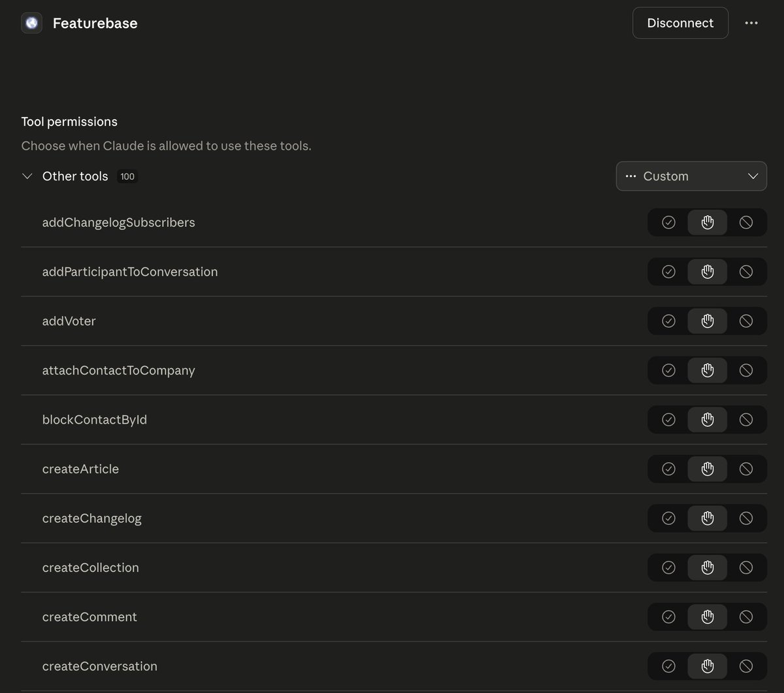Screen dimensions: 784x693
Task: Block the blockContactById tool
Action: point(746,420)
